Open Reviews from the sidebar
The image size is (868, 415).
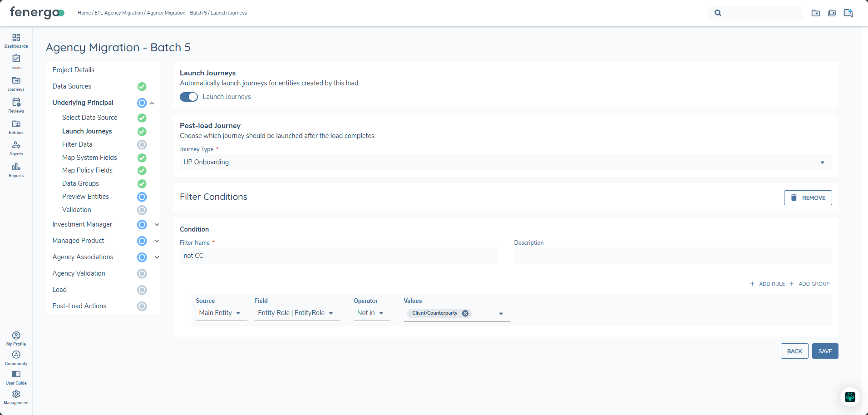coord(16,105)
